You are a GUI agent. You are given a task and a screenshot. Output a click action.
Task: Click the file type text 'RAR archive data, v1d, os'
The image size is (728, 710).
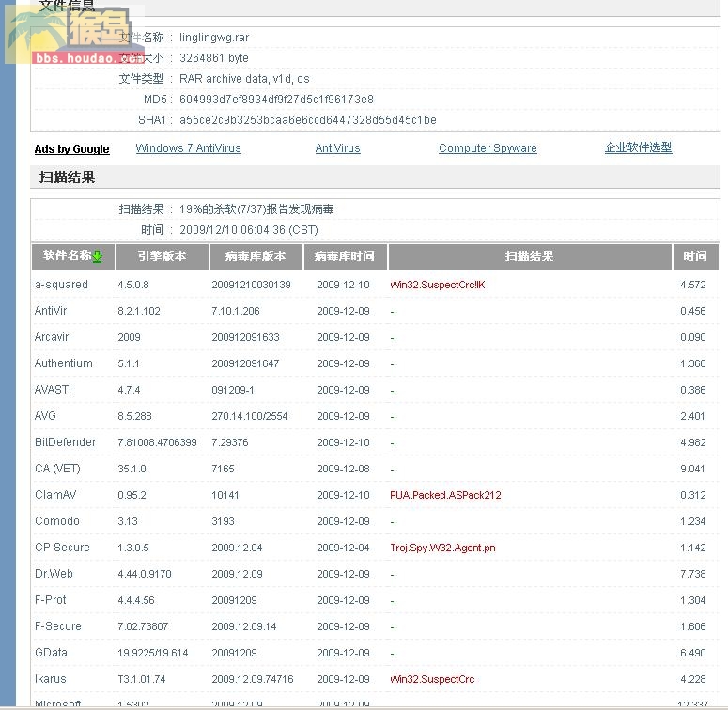click(244, 79)
